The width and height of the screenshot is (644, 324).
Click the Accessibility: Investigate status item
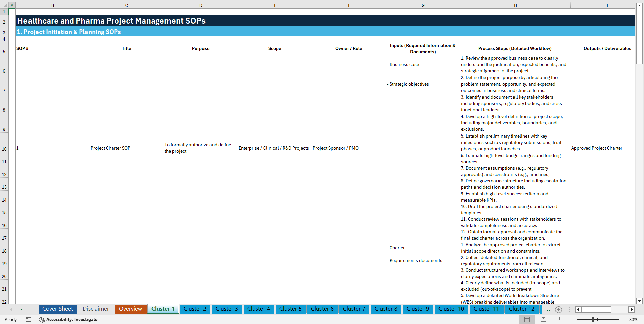coord(71,319)
